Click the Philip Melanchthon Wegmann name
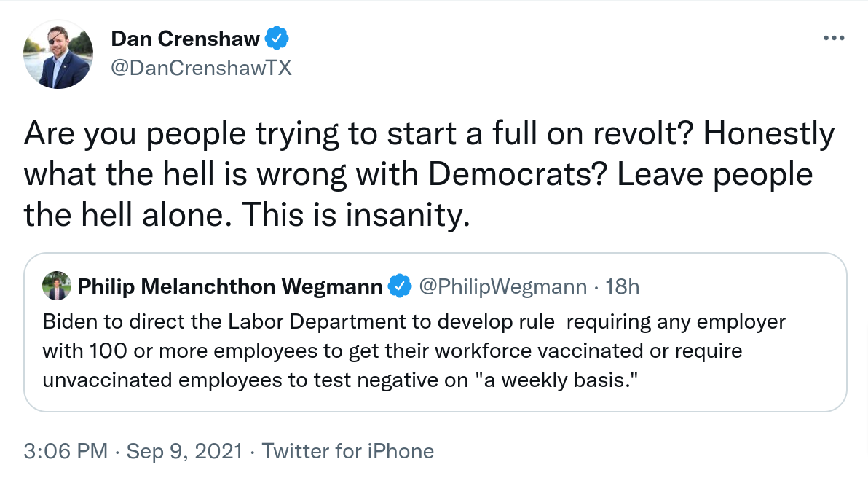868x481 pixels. (x=230, y=286)
